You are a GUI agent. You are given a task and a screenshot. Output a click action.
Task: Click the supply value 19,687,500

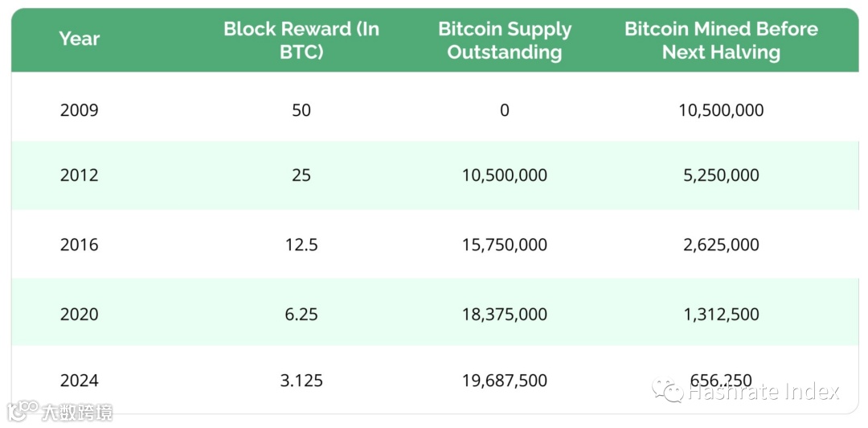point(505,381)
